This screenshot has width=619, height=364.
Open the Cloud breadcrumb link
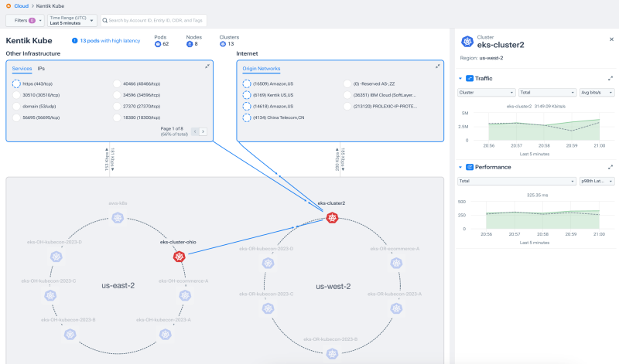click(x=22, y=6)
